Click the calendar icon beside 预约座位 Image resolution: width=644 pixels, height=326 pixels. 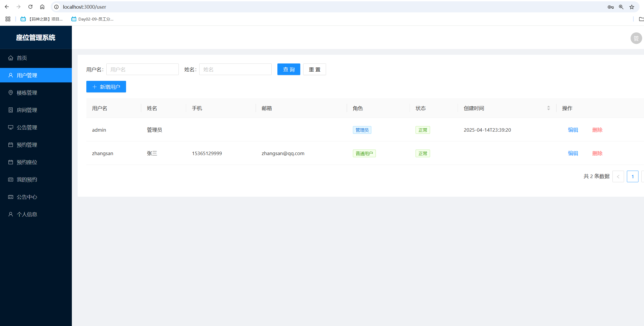coord(11,162)
